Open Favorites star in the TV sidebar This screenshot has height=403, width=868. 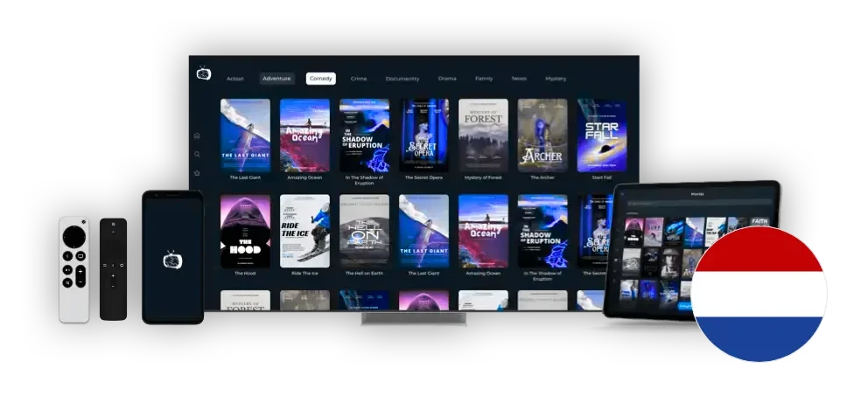coord(197,173)
